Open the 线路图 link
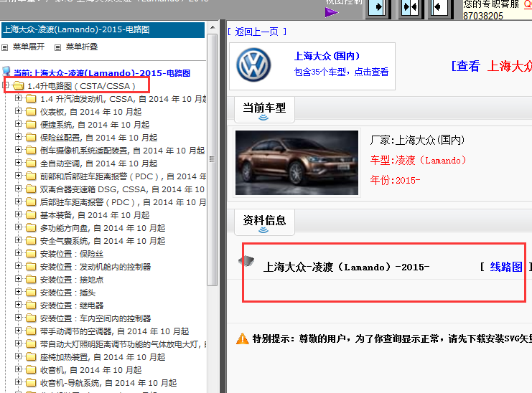532x393 pixels. pos(506,267)
